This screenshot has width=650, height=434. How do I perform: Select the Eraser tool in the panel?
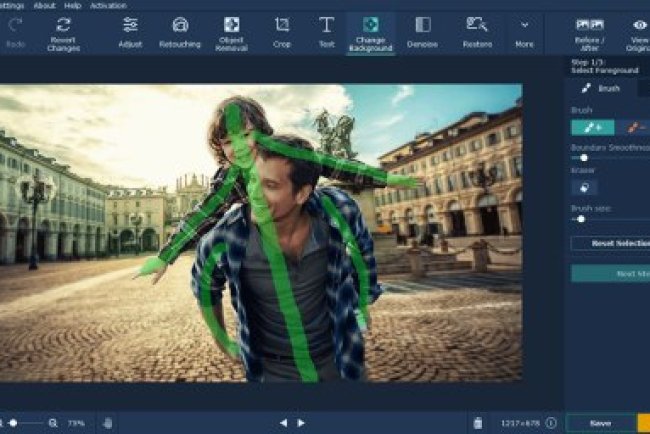[x=585, y=187]
